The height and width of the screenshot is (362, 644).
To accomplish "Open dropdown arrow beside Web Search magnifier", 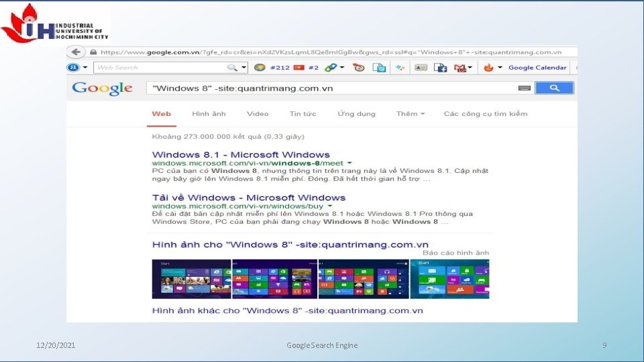I will point(244,67).
